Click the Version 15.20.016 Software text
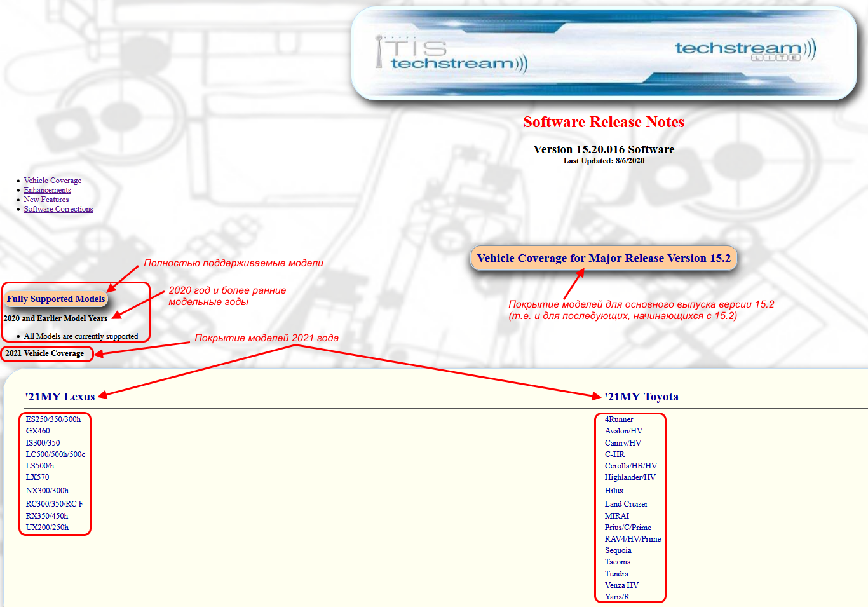 604,149
